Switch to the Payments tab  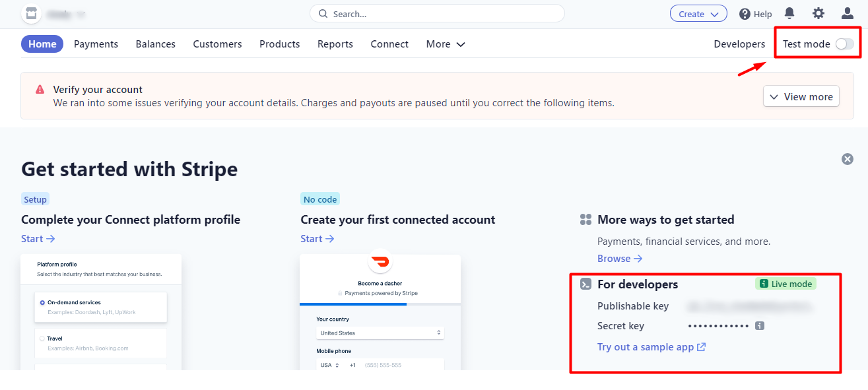(x=96, y=44)
